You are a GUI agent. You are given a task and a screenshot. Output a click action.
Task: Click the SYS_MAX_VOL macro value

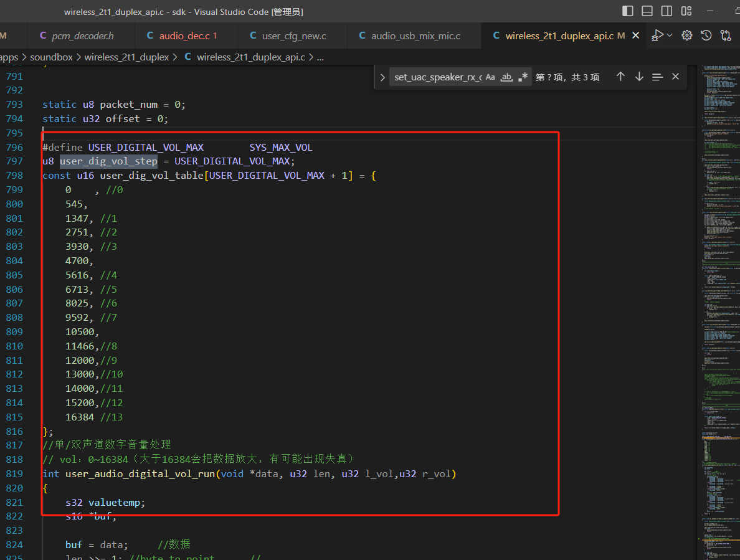[x=281, y=148]
